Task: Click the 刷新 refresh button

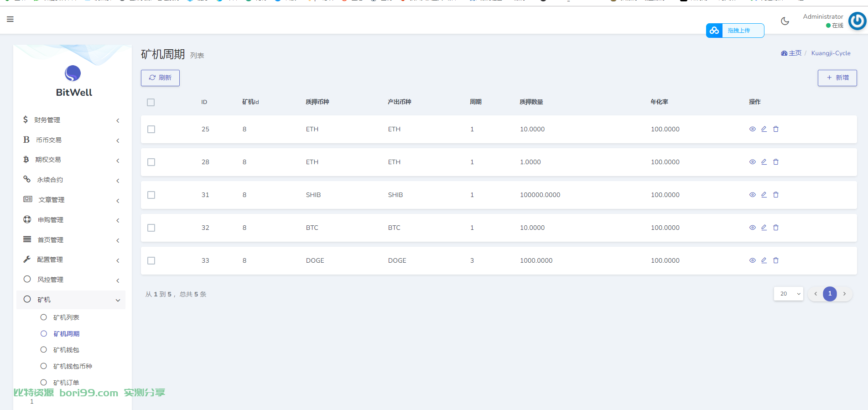Action: click(x=160, y=78)
